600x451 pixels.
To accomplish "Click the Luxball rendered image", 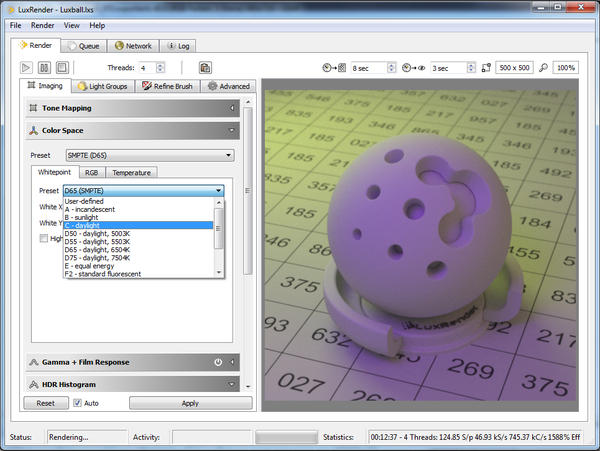I will coord(420,245).
